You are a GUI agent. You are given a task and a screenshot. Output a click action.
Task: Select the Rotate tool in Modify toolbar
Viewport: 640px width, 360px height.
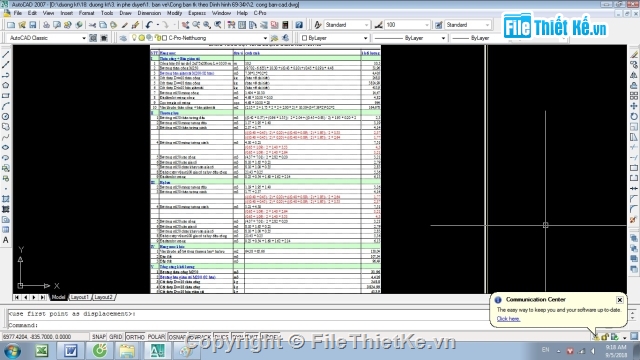click(x=634, y=116)
